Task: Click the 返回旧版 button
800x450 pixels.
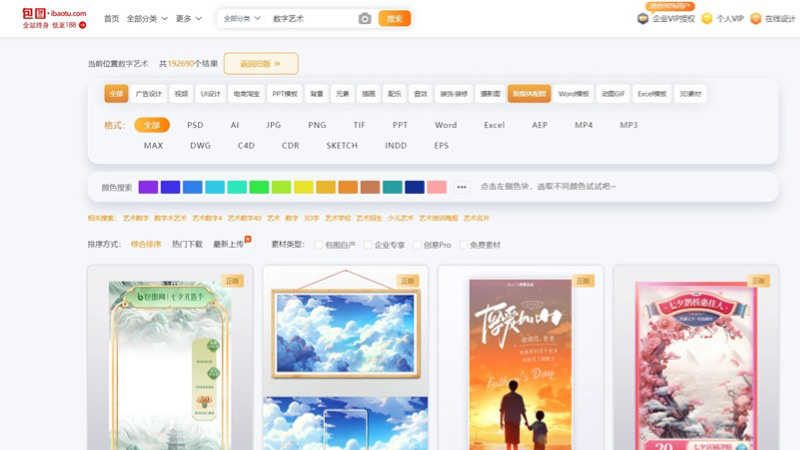Action: [x=261, y=64]
